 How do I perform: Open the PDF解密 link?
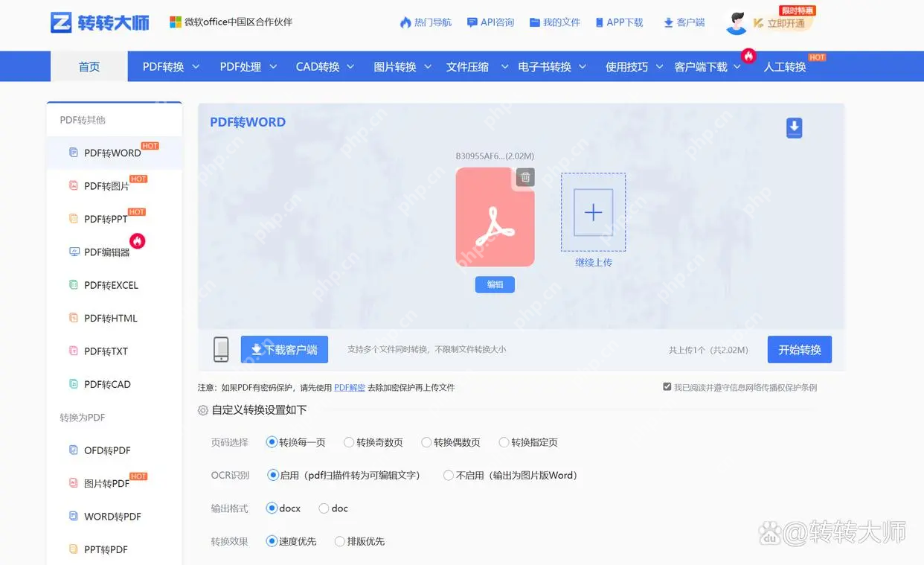[x=349, y=387]
